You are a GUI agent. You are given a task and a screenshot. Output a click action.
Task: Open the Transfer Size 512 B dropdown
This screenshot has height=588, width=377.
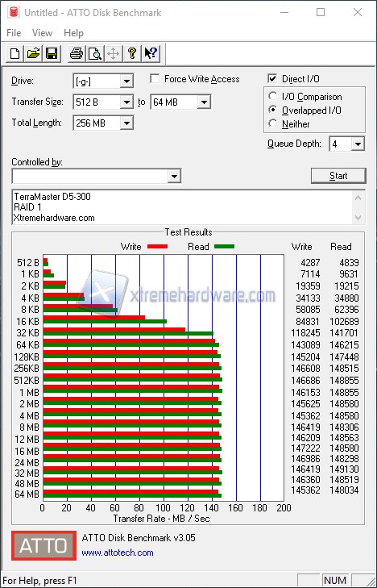[x=126, y=102]
